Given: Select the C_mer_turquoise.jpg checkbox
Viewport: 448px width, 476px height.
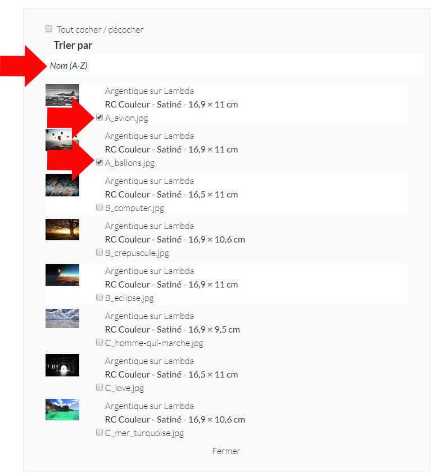Looking at the screenshot, I should pyautogui.click(x=99, y=432).
